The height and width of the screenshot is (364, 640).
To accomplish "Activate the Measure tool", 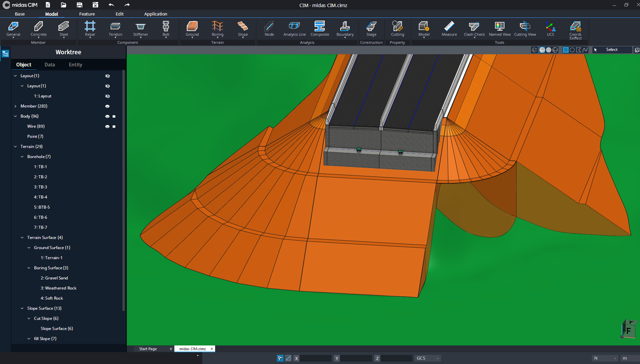I will (x=449, y=29).
